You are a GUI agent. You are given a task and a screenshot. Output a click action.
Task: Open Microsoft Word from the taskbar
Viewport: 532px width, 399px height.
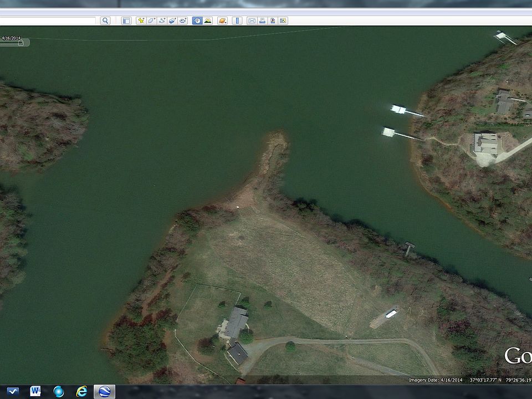[x=35, y=392]
